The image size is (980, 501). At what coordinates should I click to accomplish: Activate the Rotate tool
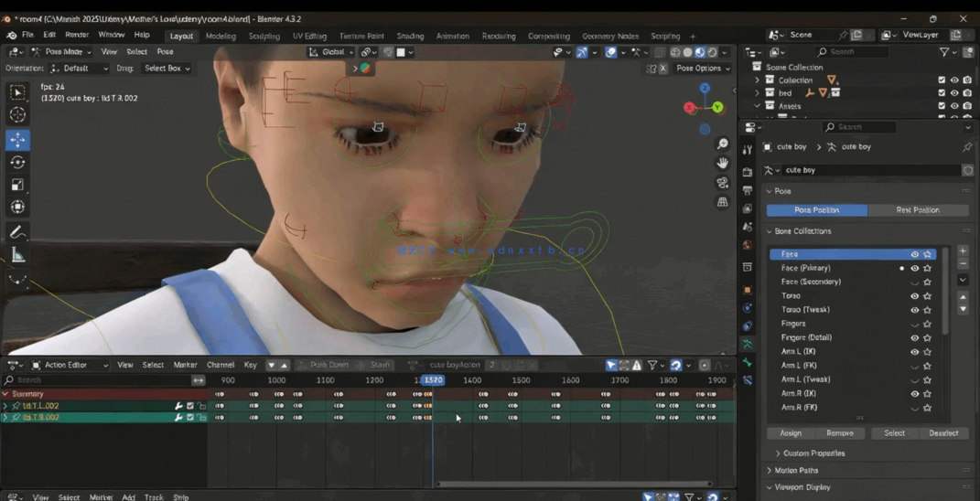17,163
